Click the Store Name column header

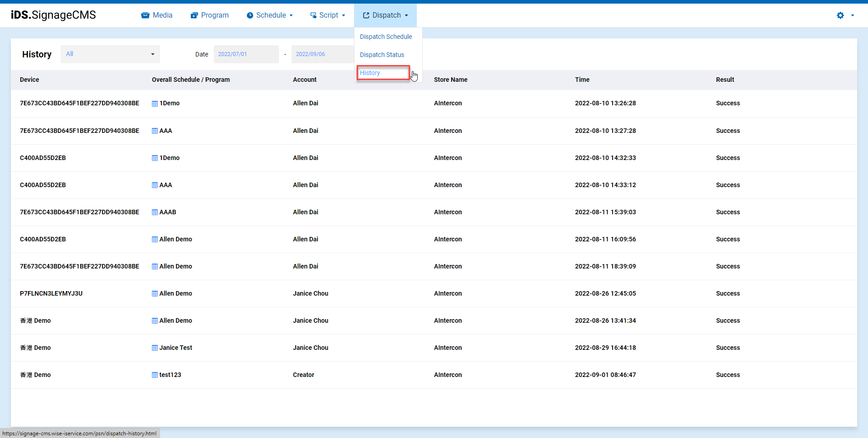tap(451, 80)
